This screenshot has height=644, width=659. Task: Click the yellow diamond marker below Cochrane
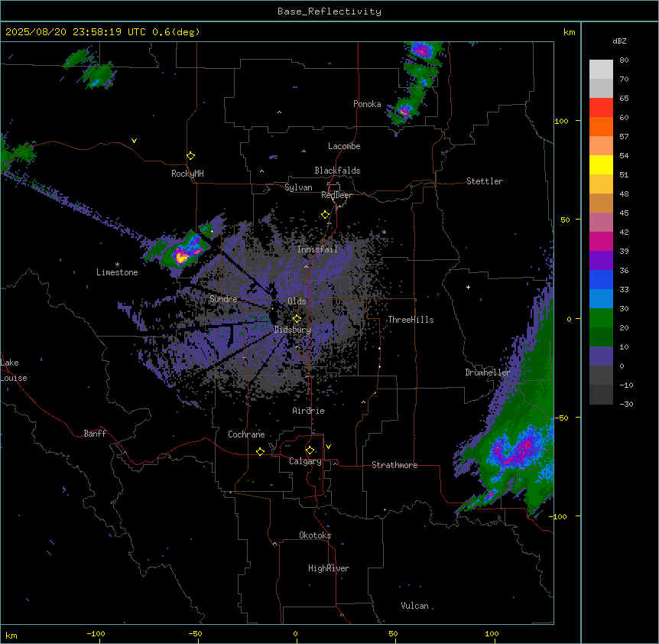point(260,451)
